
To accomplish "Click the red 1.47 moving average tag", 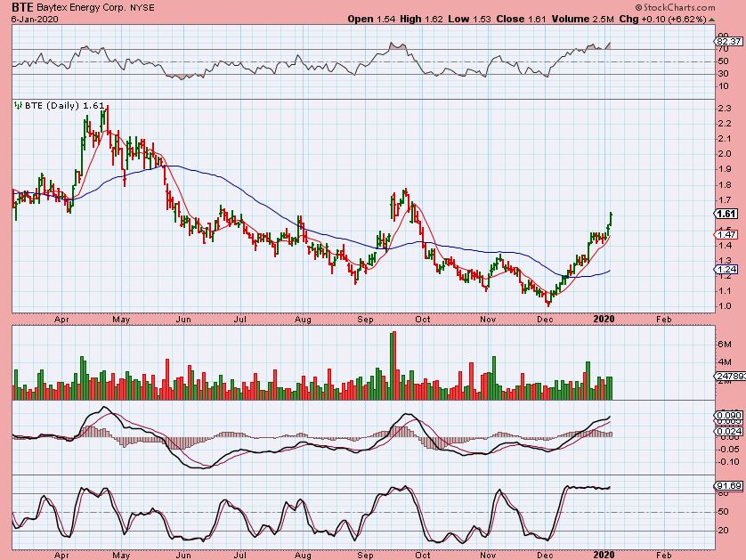I will coord(726,234).
